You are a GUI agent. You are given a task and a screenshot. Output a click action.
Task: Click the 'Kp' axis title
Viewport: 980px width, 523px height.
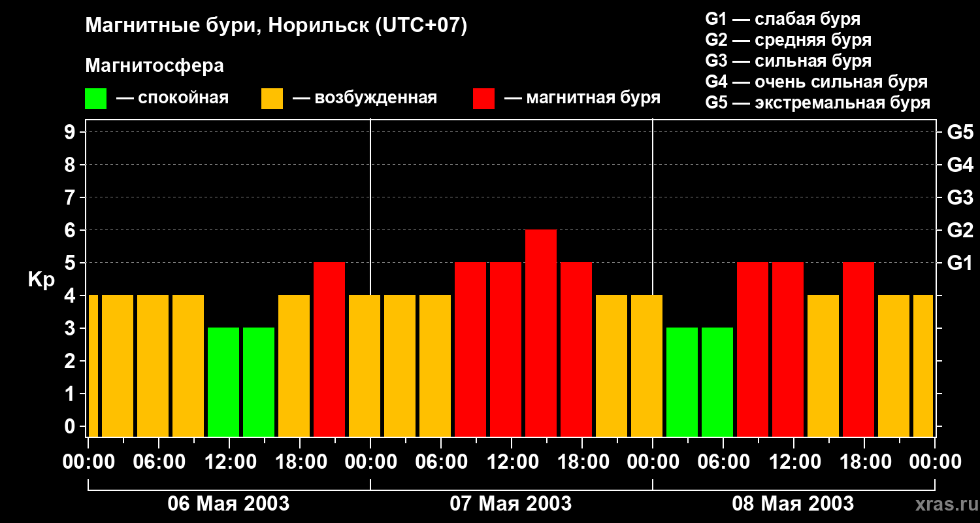click(x=40, y=280)
